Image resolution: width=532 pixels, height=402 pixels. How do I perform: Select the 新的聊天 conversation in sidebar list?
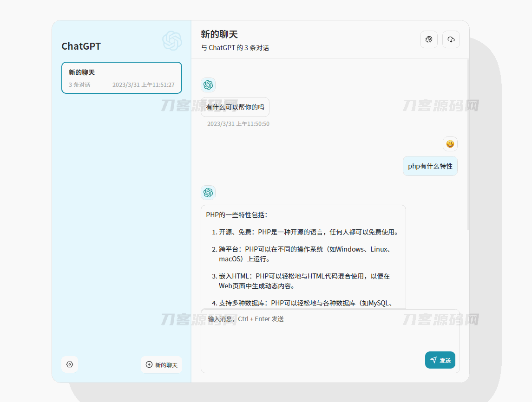[x=121, y=78]
